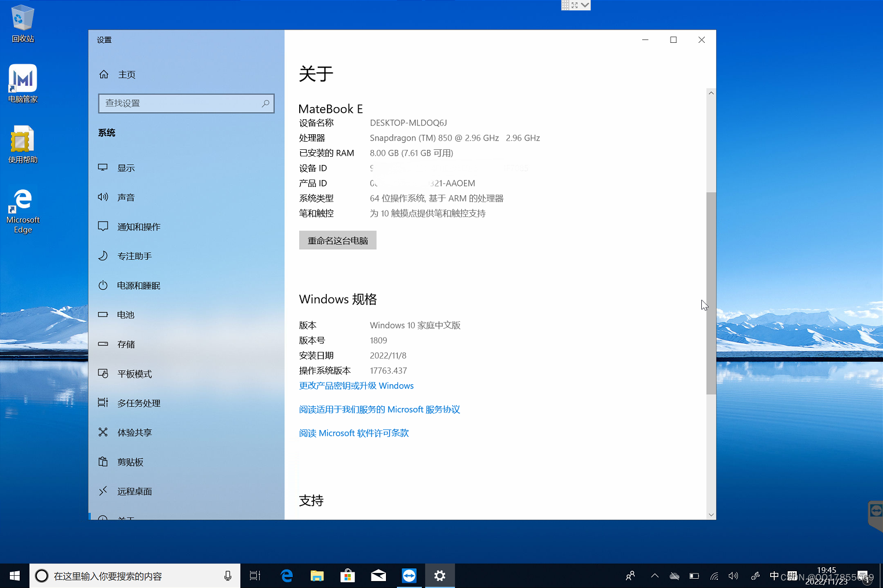883x588 pixels.
Task: Click the OneDrive cloud tray icon
Action: coord(674,576)
